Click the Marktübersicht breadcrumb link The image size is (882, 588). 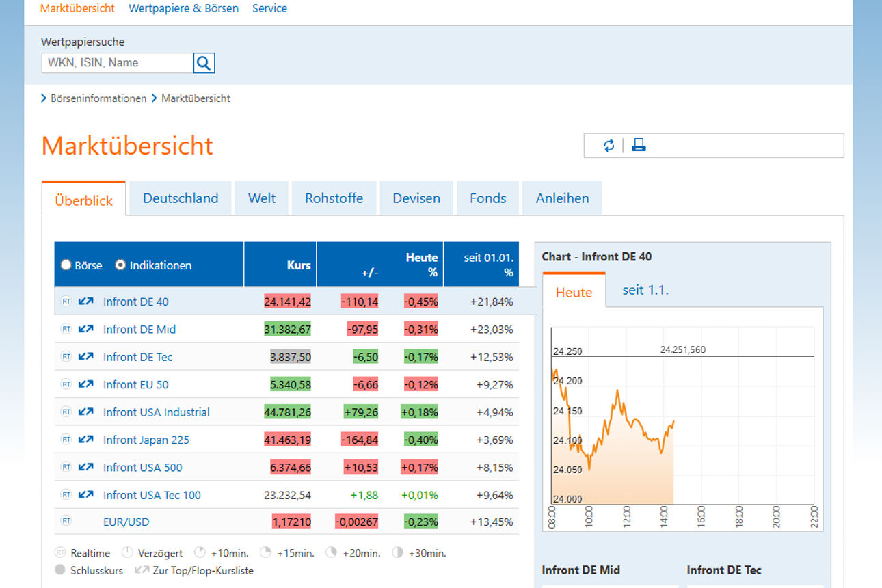click(196, 98)
